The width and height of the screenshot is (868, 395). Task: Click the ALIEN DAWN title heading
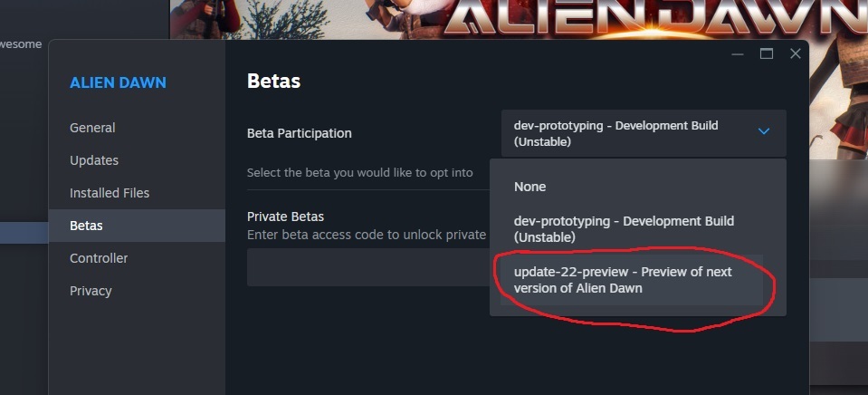[x=118, y=82]
